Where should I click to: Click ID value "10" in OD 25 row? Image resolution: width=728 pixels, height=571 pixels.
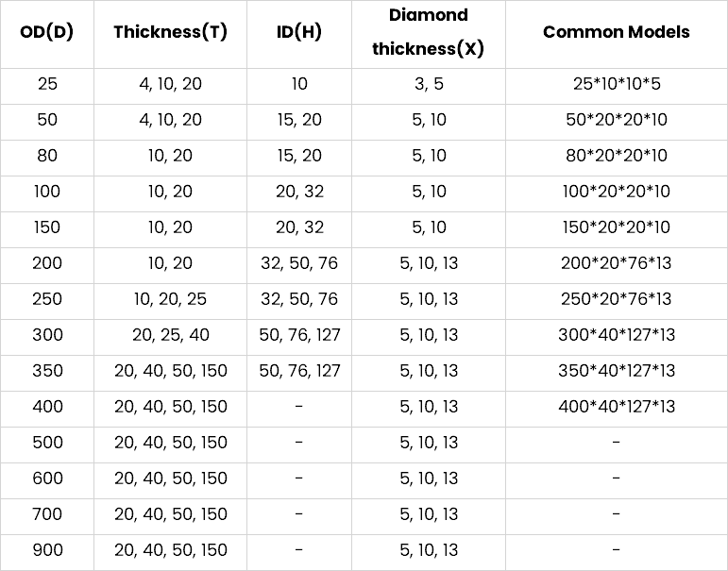point(299,84)
